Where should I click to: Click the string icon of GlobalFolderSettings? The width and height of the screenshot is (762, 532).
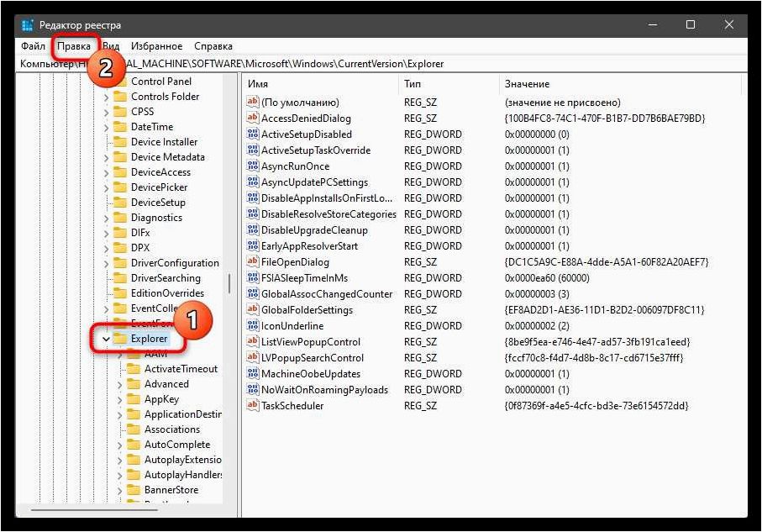(252, 309)
